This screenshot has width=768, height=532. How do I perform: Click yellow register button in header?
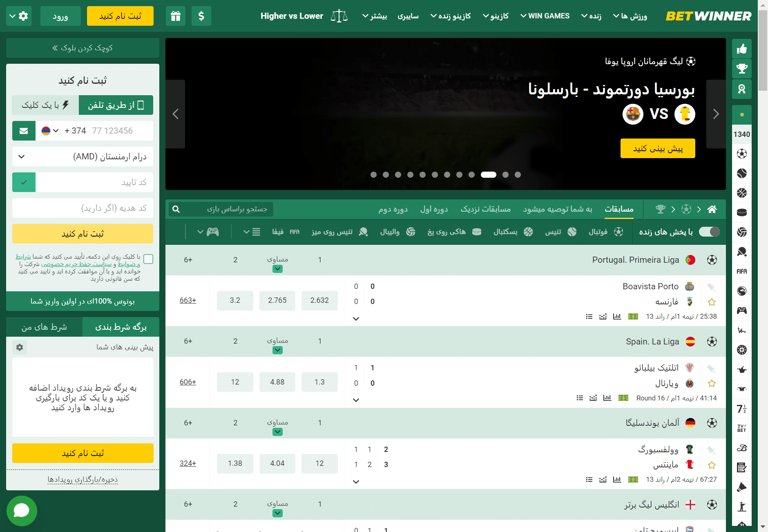pyautogui.click(x=120, y=16)
